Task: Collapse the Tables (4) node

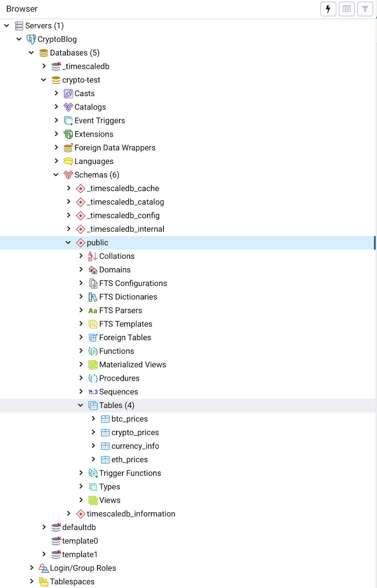Action: pos(81,405)
